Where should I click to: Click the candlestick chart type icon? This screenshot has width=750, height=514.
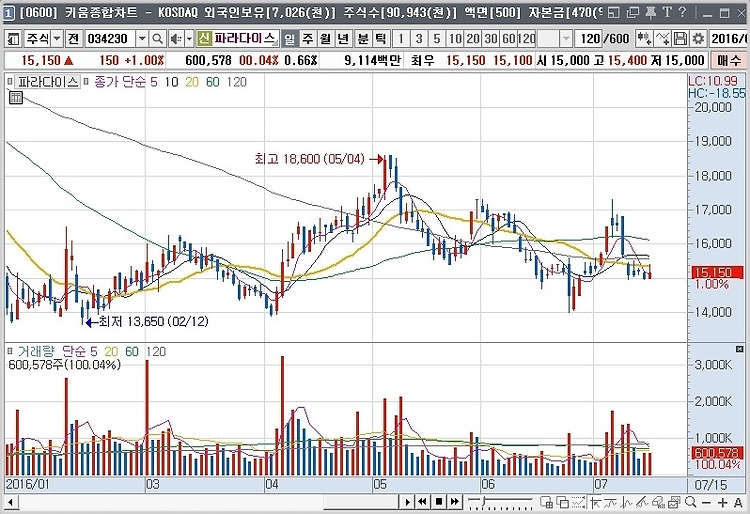[644, 38]
